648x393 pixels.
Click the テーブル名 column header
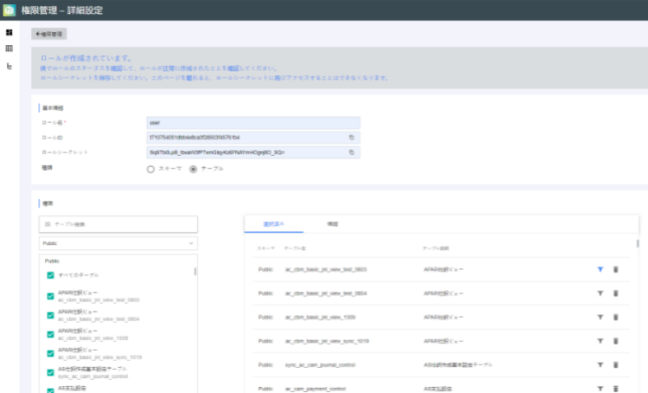[295, 248]
